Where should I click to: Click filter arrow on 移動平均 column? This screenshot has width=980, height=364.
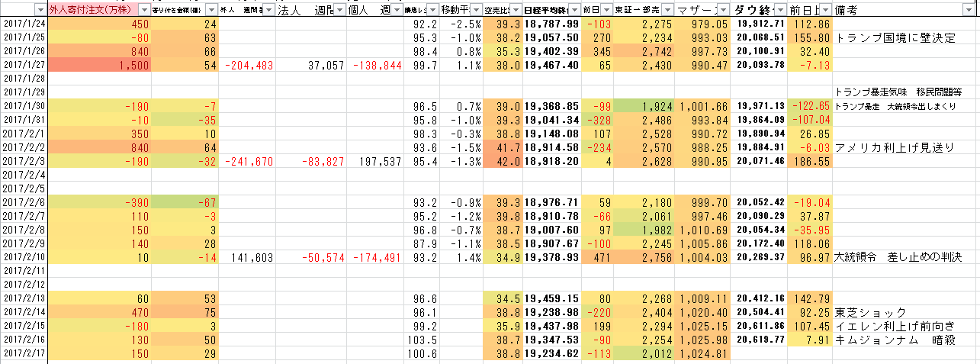click(475, 11)
